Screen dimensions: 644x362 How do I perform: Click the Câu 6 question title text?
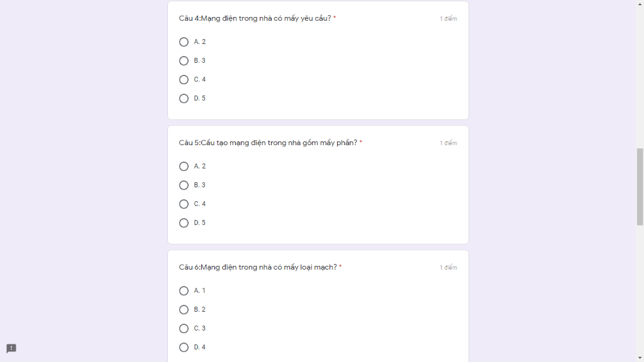[x=258, y=267]
